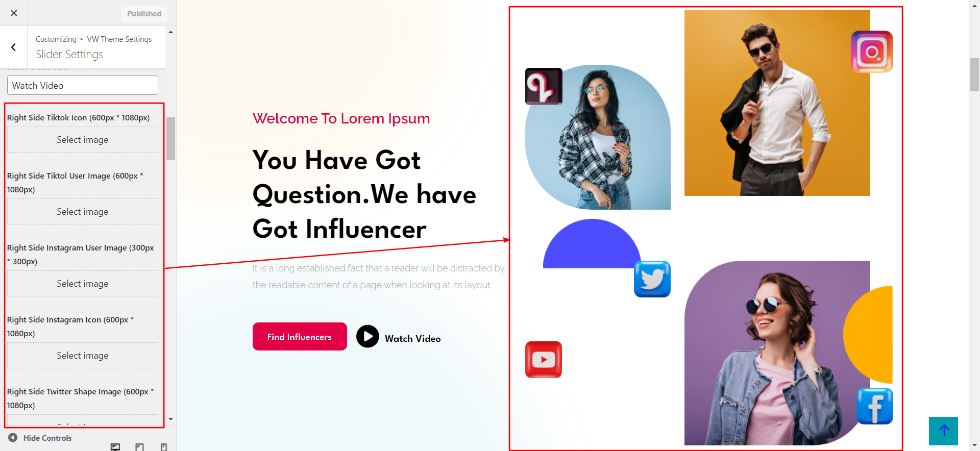Go back using the left chevron arrow
The image size is (980, 451).
point(14,47)
